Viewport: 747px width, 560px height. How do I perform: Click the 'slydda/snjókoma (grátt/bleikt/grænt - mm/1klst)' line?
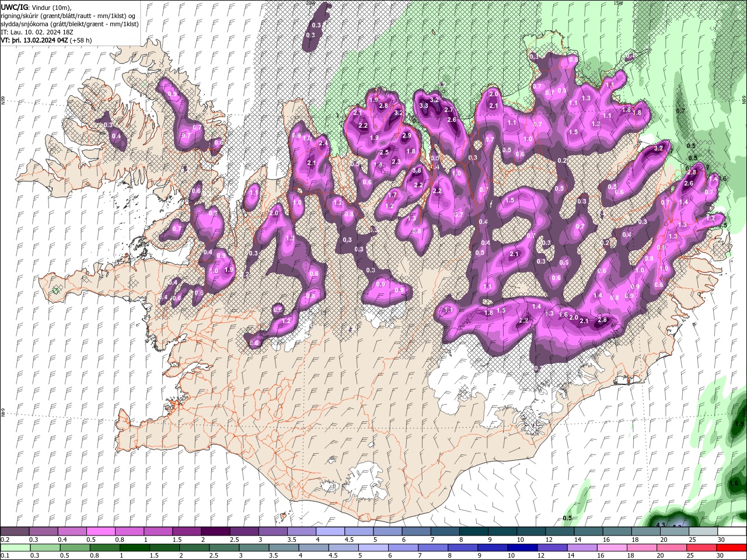[x=70, y=24]
